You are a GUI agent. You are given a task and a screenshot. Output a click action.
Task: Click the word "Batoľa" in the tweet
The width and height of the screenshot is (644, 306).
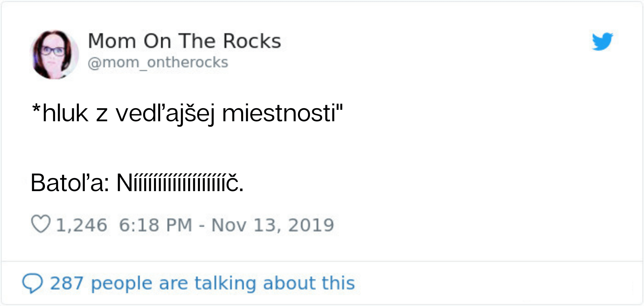pos(67,183)
